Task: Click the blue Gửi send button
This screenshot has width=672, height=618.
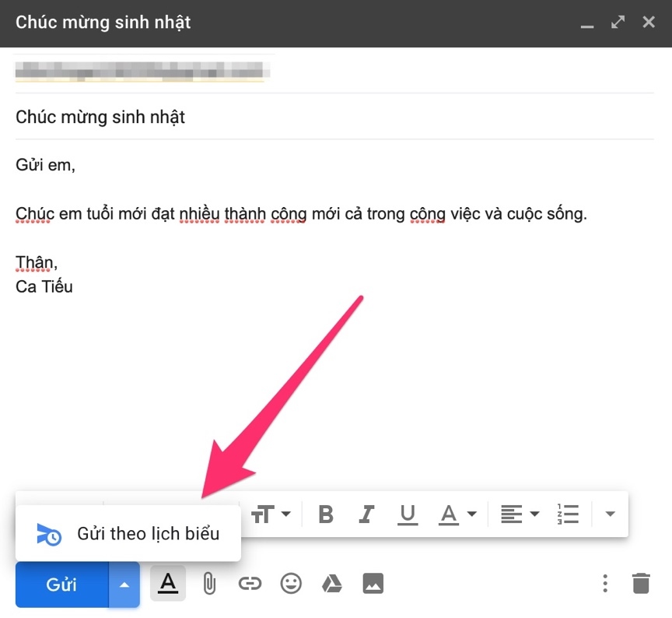Action: [x=61, y=584]
